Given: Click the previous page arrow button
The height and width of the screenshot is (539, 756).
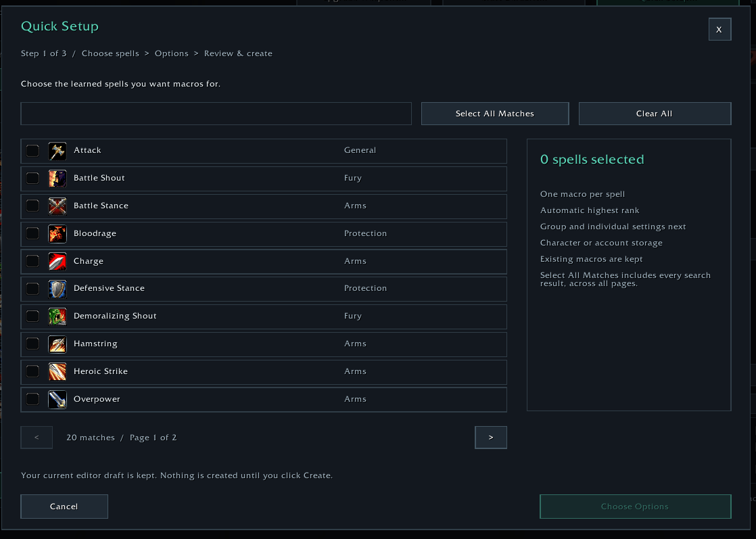Looking at the screenshot, I should coord(37,438).
